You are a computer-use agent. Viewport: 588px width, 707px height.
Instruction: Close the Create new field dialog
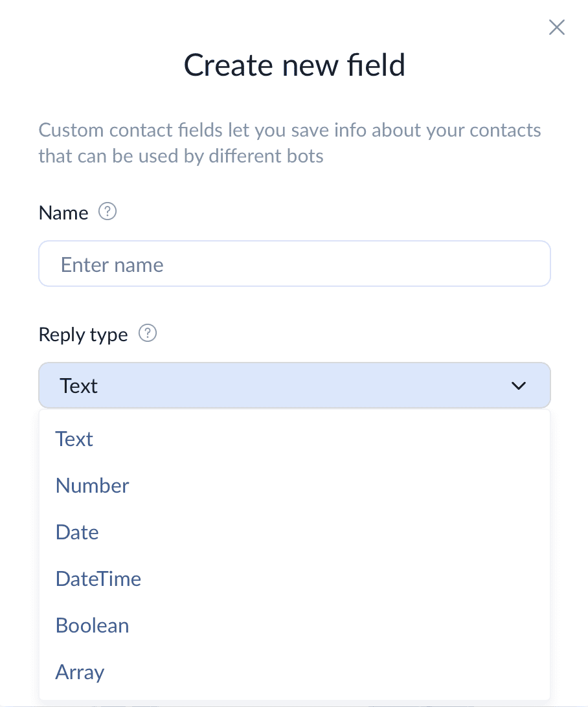point(556,27)
